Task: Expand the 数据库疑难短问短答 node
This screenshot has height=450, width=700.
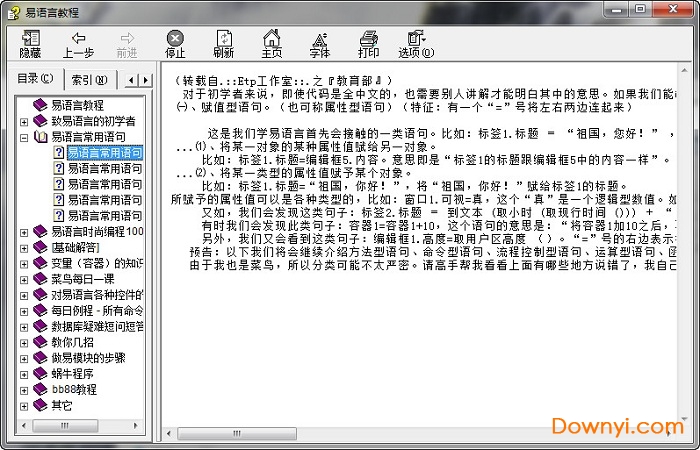Action: coord(24,327)
